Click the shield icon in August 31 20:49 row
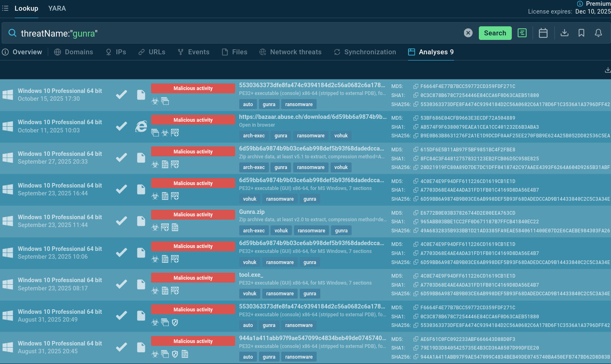 point(175,322)
